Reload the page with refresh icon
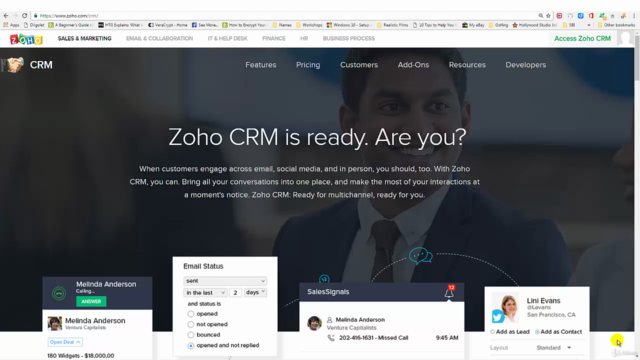The height and width of the screenshot is (360, 640). tap(24, 16)
